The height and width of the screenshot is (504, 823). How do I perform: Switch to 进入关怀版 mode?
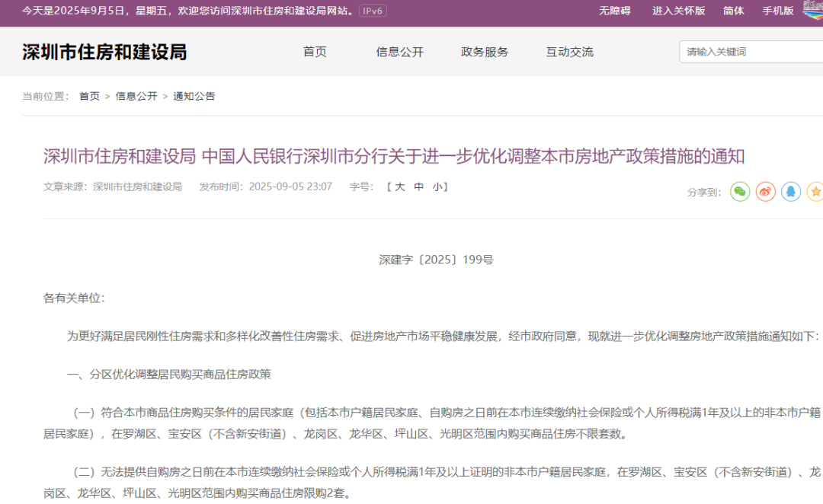pos(678,11)
